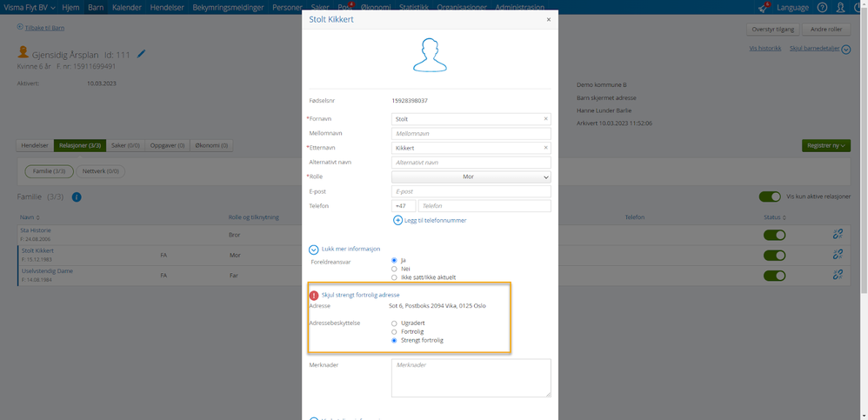This screenshot has height=420, width=868.
Task: Click the power logout icon
Action: tap(858, 7)
